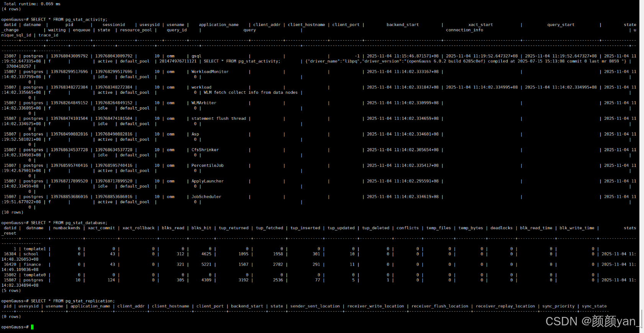Image resolution: width=644 pixels, height=333 pixels.
Task: Click the 'xact_rollback' column header
Action: coord(139,228)
